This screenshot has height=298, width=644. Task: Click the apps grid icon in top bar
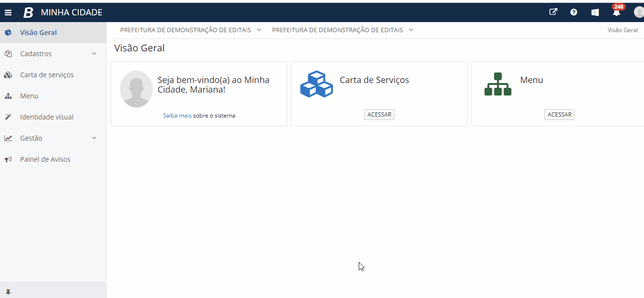click(595, 12)
